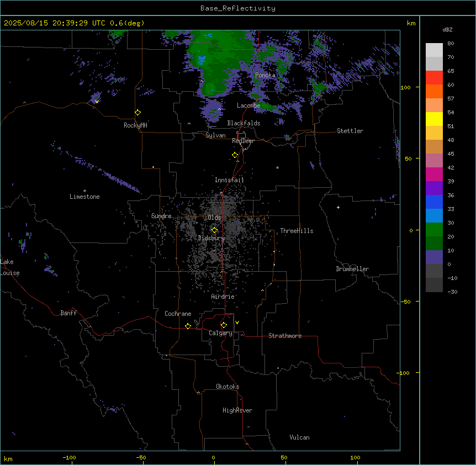Select the Calgary city label

tap(220, 333)
